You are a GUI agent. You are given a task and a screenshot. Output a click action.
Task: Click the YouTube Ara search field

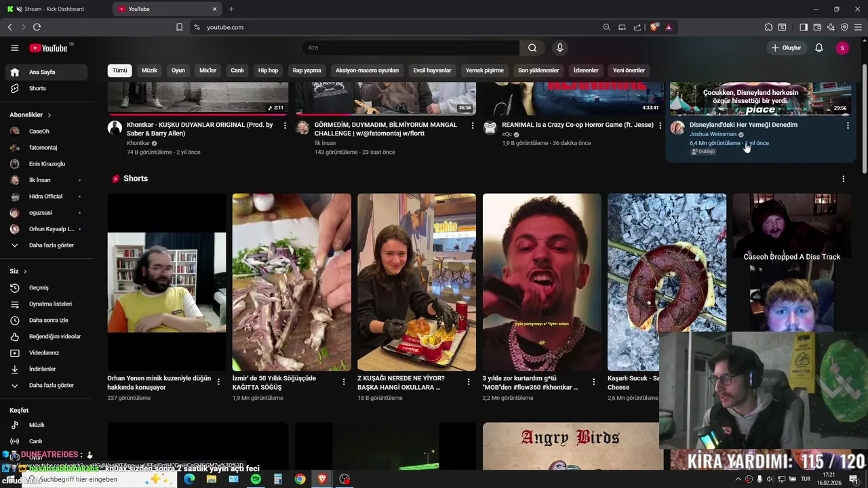(411, 47)
